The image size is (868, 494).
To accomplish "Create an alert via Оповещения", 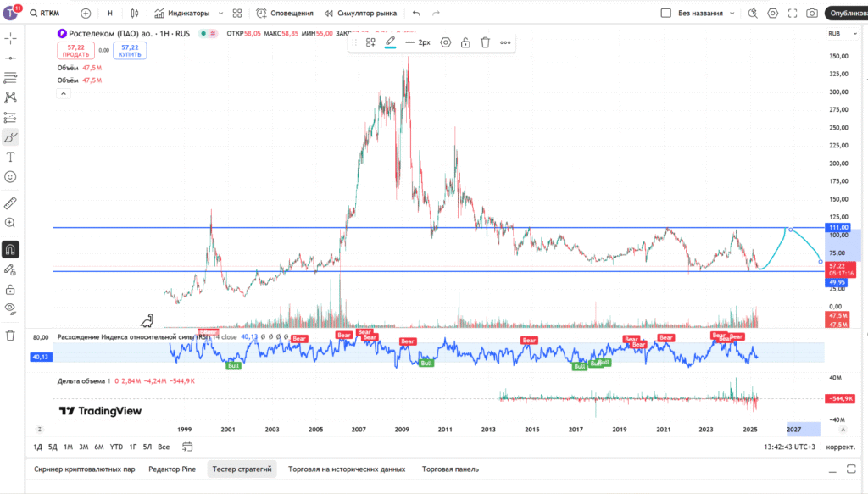I will tap(285, 13).
